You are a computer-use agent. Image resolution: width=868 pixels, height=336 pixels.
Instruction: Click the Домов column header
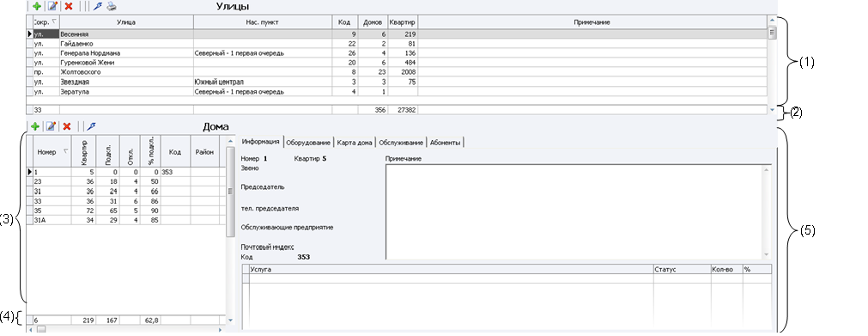coord(372,21)
